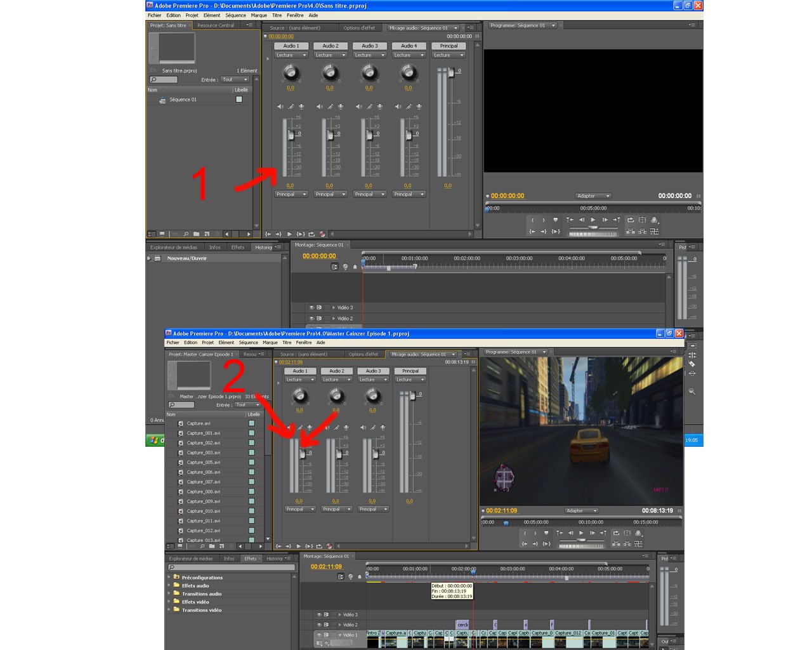Click Audio 3 track name in upper mixer
This screenshot has width=812, height=650.
coord(370,46)
